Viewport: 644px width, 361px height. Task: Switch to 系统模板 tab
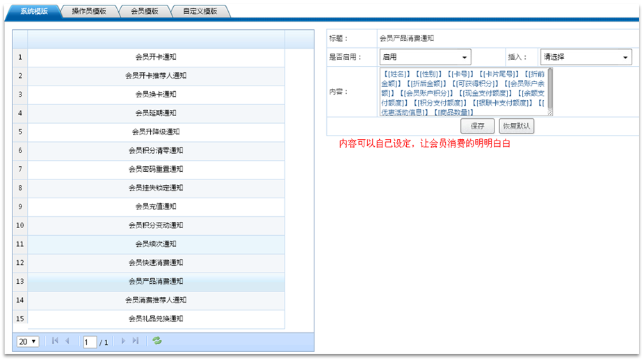click(35, 11)
